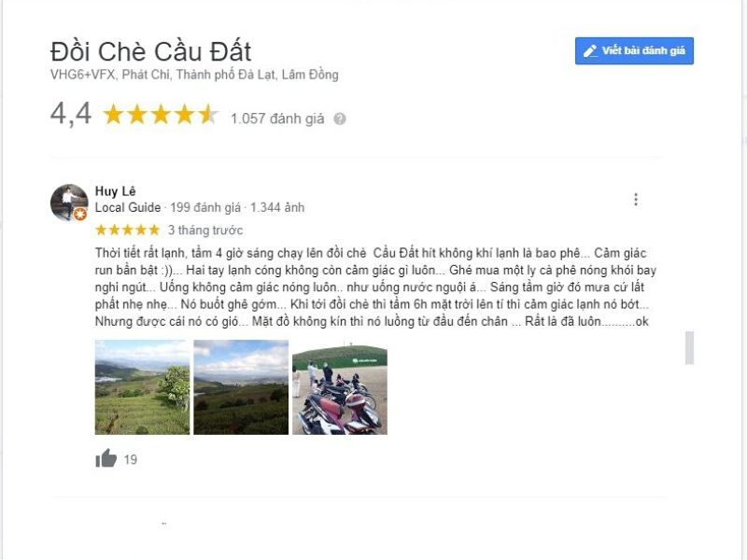Click the '3 tháng trước' timestamp
747x560 pixels.
[x=205, y=231]
